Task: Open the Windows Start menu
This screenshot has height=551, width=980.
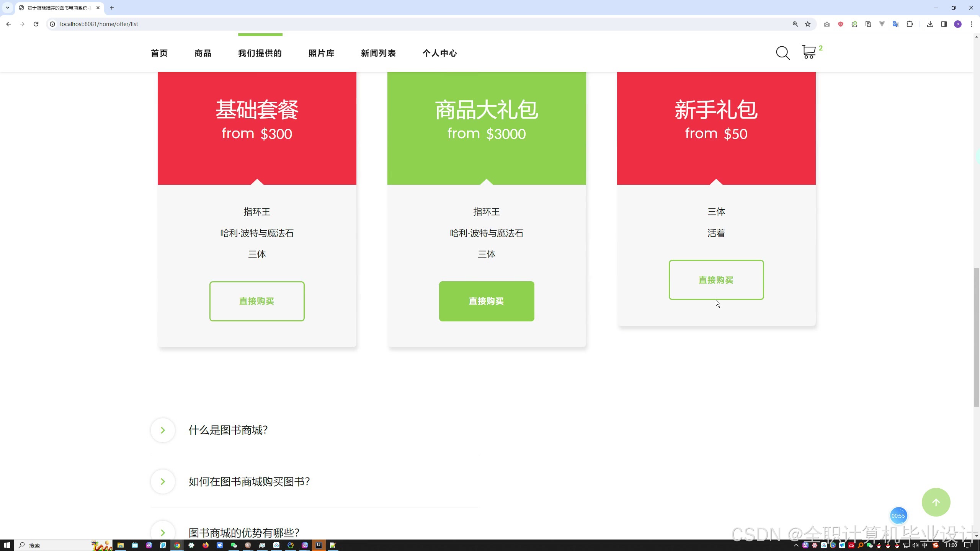Action: coord(7,545)
